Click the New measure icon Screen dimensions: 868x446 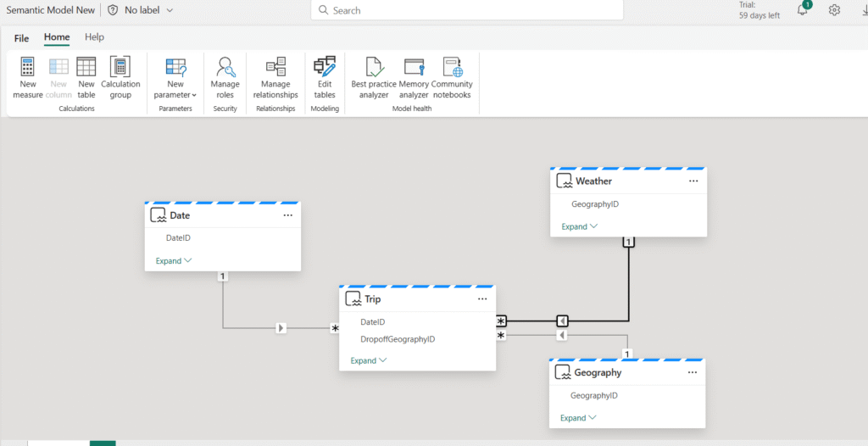28,67
